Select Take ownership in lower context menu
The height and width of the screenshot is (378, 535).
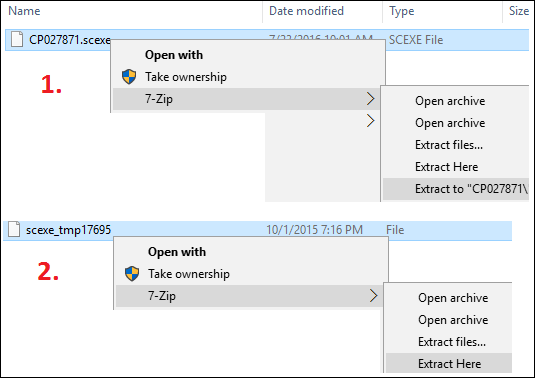pyautogui.click(x=189, y=274)
